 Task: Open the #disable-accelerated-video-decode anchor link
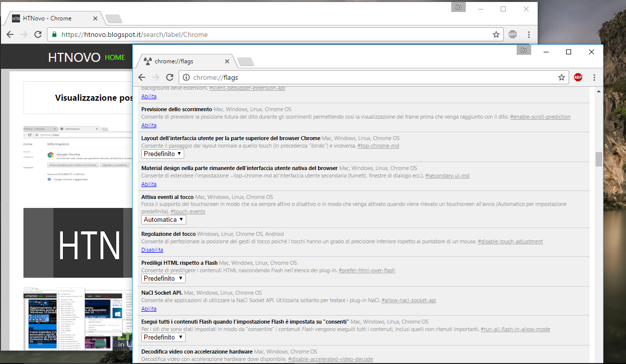pos(330,359)
